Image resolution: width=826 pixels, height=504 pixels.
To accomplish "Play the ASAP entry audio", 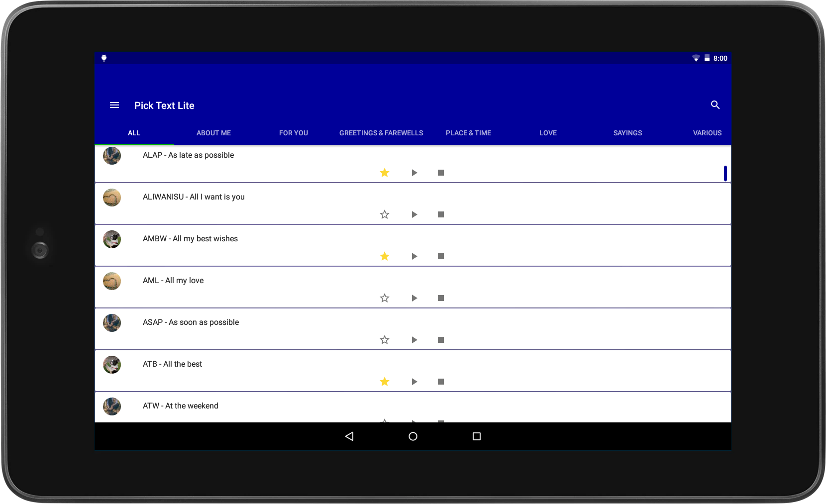I will point(414,340).
